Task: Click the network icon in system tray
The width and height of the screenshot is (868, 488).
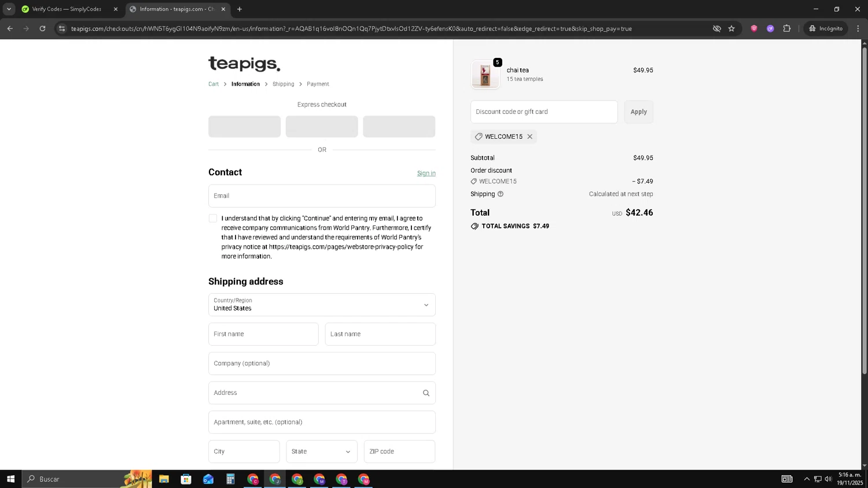Action: pos(818,479)
